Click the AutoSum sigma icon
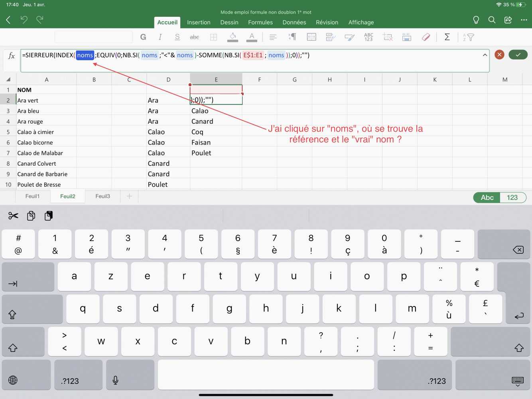This screenshot has width=532, height=399. 447,37
